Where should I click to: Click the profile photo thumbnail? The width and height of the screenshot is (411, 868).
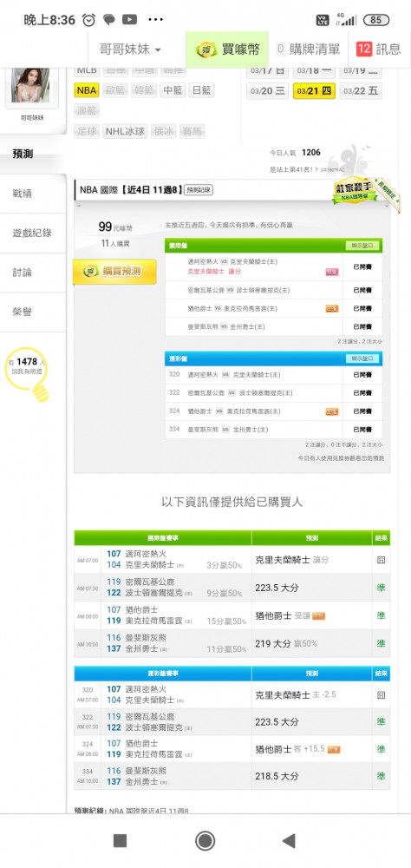[x=30, y=85]
